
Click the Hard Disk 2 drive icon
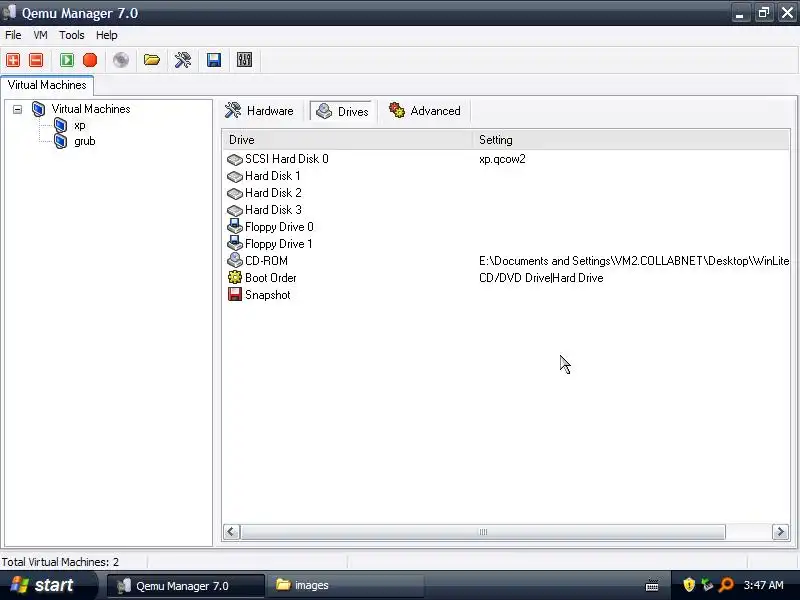coord(235,193)
